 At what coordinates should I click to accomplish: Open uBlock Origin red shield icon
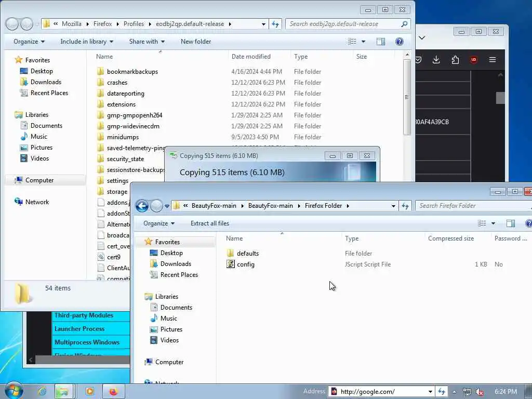point(474,60)
